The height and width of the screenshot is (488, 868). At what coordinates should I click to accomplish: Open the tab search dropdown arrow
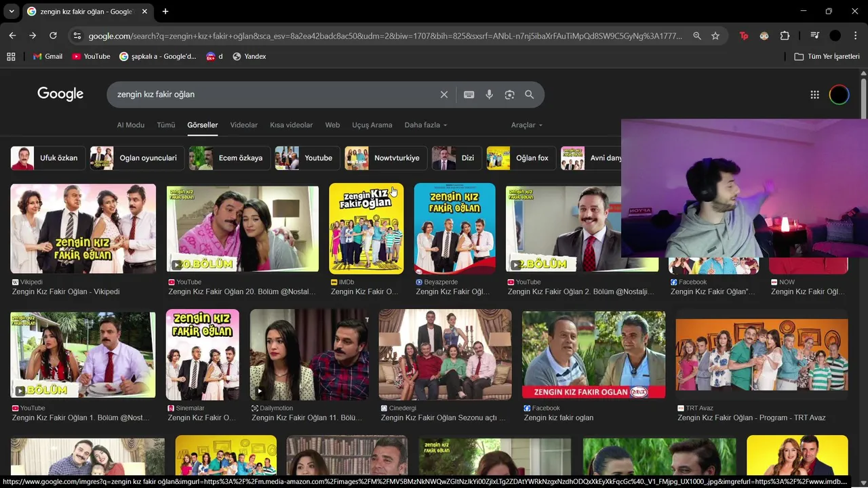click(x=11, y=12)
